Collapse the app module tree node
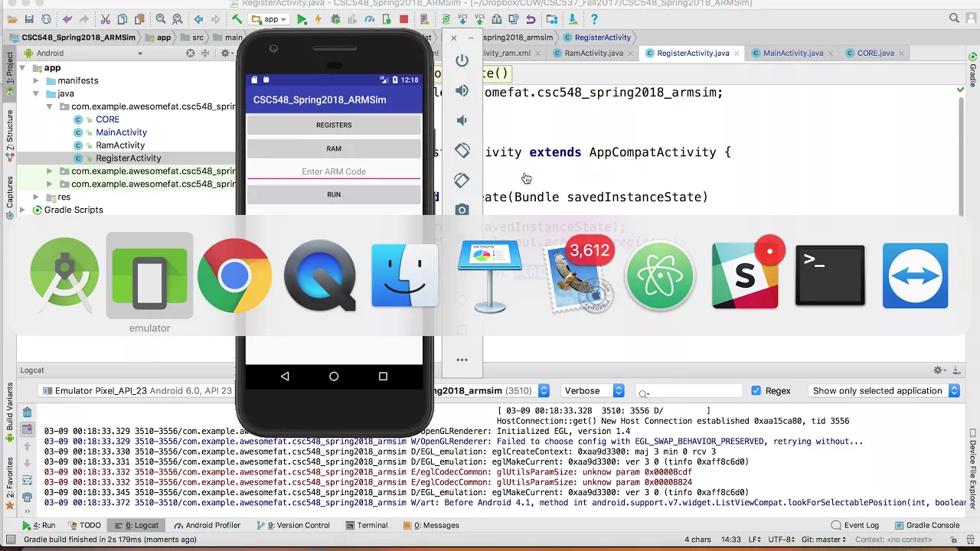The width and height of the screenshot is (980, 551). tap(23, 68)
